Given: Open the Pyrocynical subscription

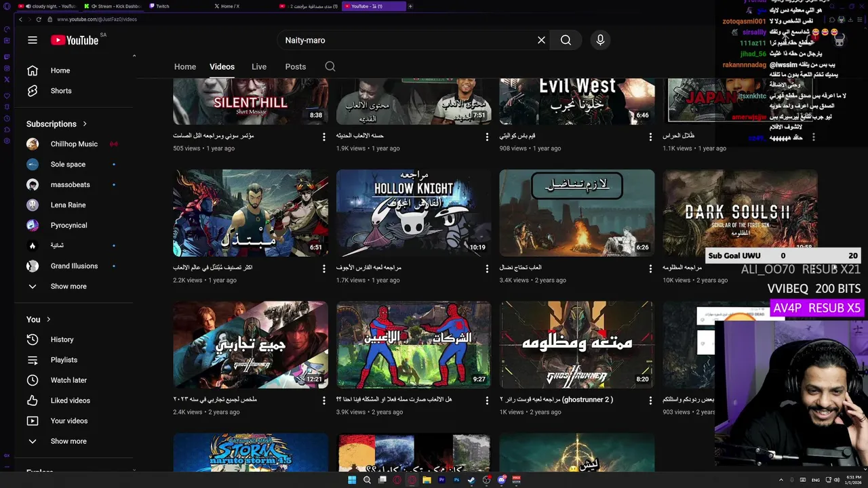Looking at the screenshot, I should (x=75, y=225).
